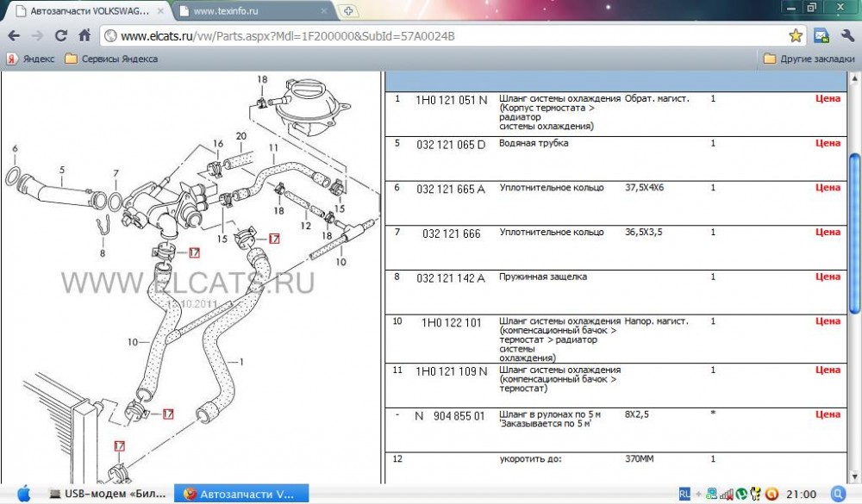Image resolution: width=862 pixels, height=504 pixels.
Task: Click Цена for part 1H0 121 051 N
Action: point(828,98)
